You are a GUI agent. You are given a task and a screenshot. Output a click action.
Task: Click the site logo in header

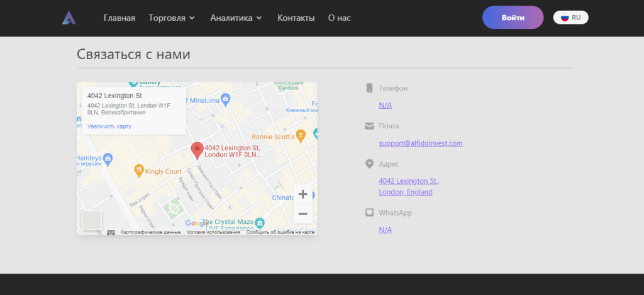(x=69, y=18)
